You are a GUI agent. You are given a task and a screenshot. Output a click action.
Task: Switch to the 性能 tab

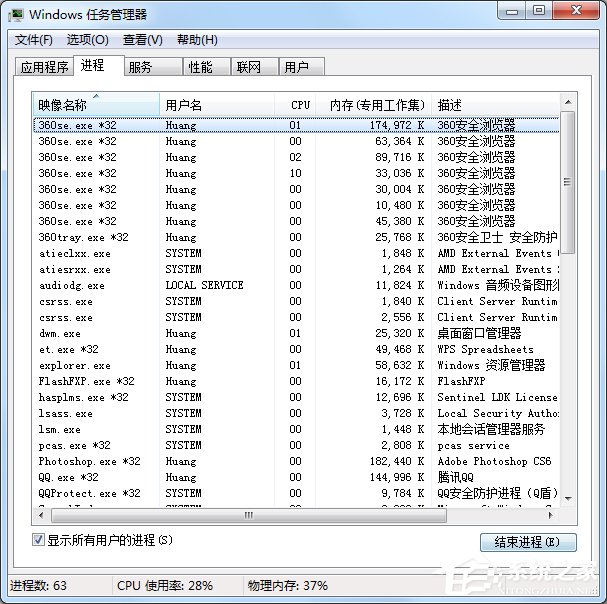(207, 67)
